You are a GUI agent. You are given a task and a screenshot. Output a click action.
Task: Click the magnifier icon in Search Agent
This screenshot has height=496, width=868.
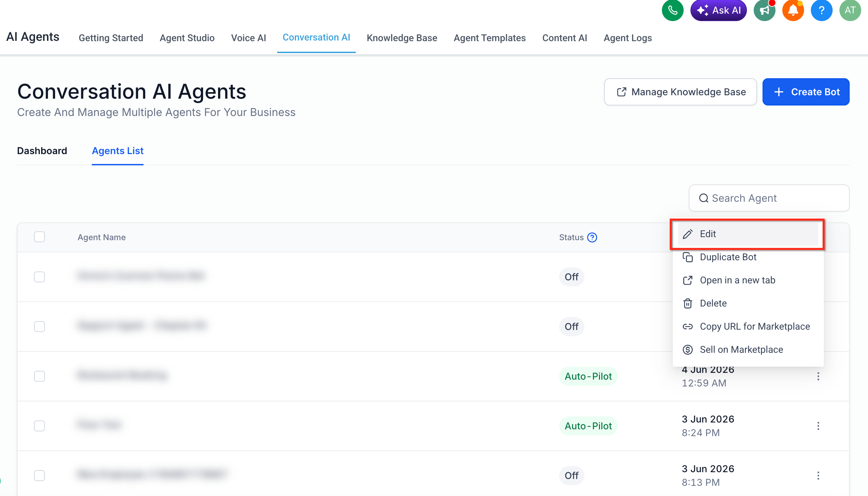pos(703,198)
